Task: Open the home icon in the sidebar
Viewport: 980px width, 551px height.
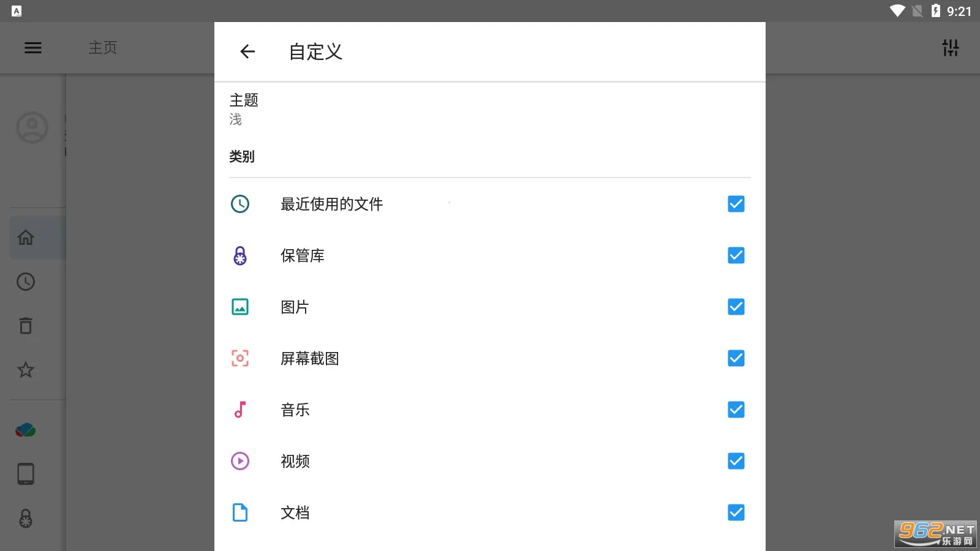Action: point(26,238)
